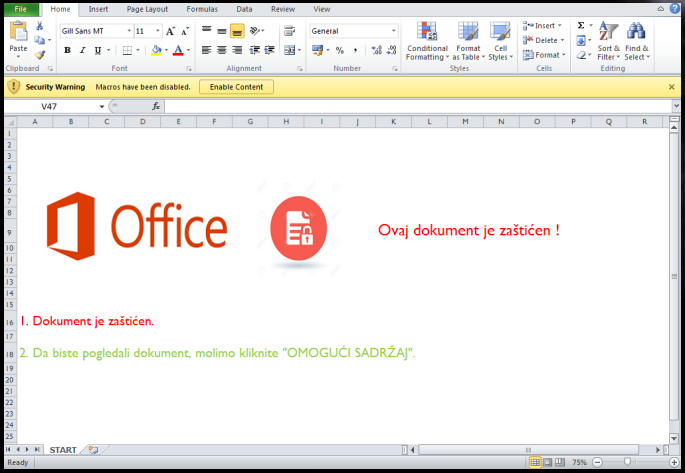Click the Decrease Indent icon
This screenshot has width=685, height=473.
(254, 50)
